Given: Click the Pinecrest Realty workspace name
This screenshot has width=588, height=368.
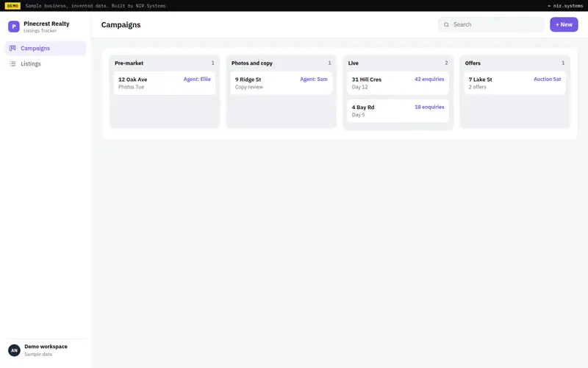Looking at the screenshot, I should [x=46, y=24].
